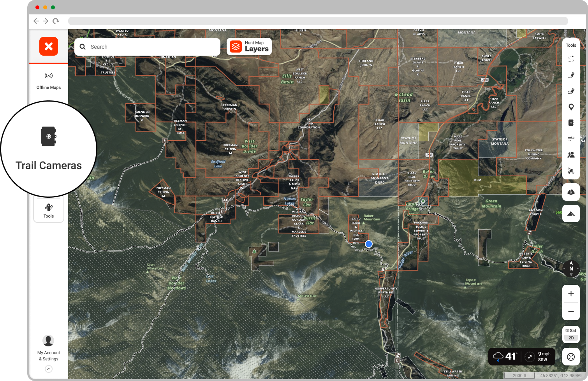This screenshot has height=381, width=588.
Task: Click the Baker Mountain label
Action: tap(371, 218)
